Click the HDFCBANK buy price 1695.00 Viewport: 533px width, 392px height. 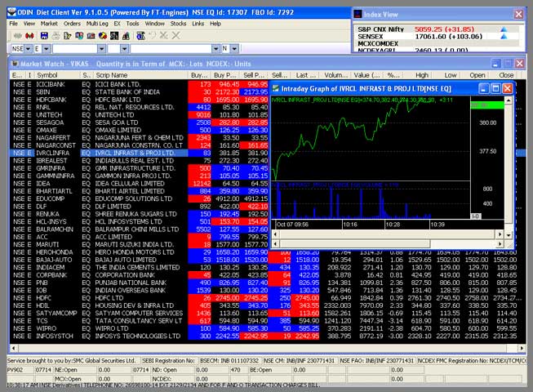(226, 100)
